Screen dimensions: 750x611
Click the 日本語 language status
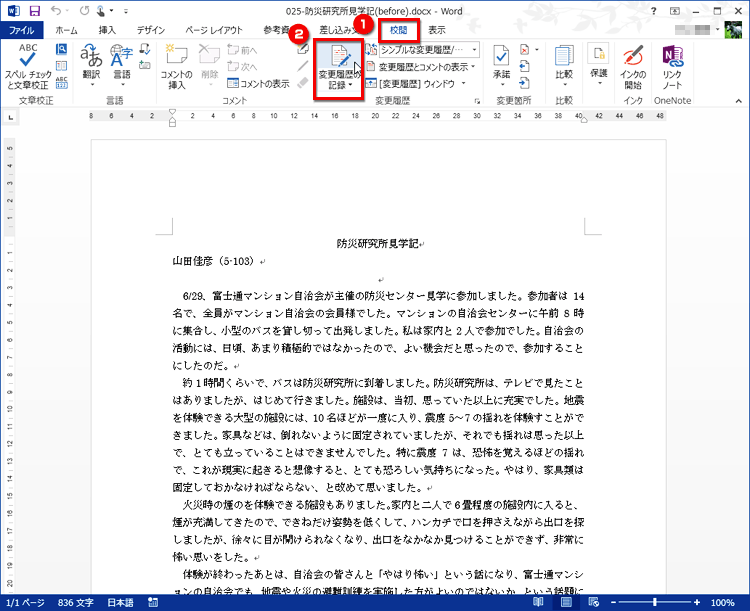(x=120, y=602)
